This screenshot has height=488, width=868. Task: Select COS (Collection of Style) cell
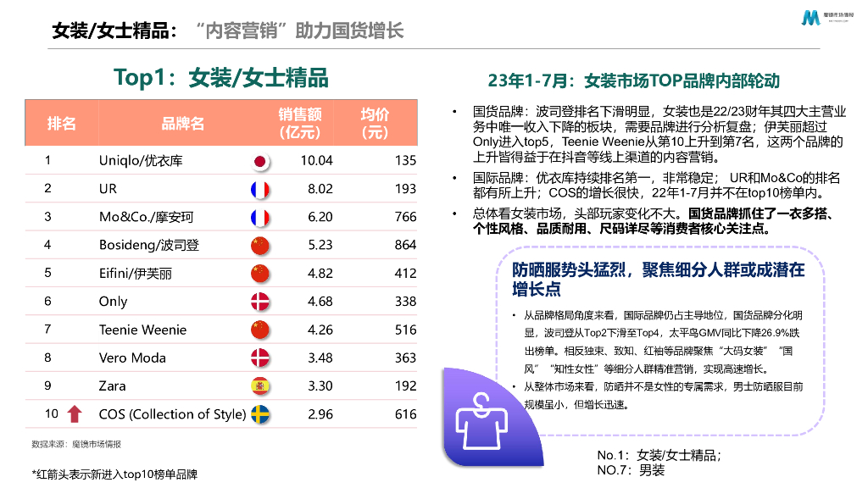coord(172,414)
